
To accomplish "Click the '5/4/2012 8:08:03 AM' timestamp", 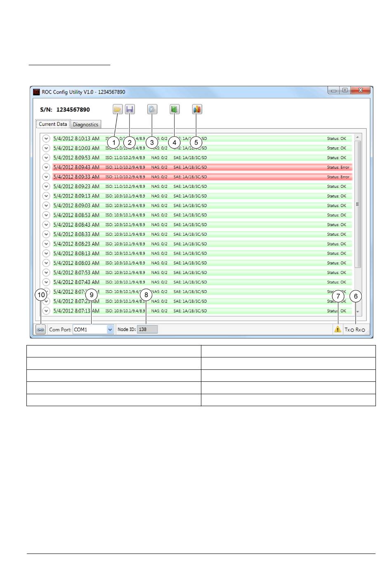I will (x=76, y=263).
